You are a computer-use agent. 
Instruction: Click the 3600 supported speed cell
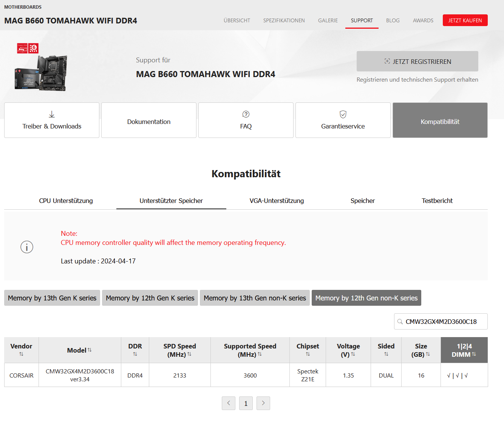pyautogui.click(x=250, y=375)
